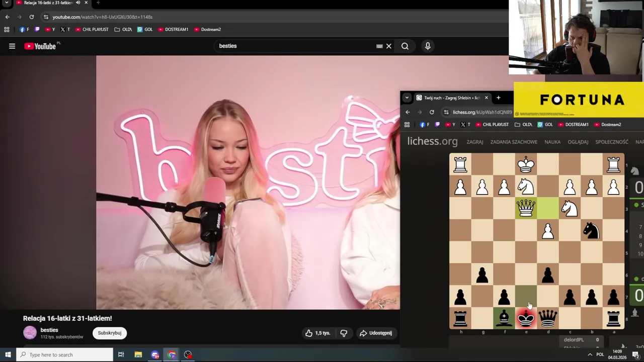Open Task View on the taskbar
Viewport: 644px width, 362px height.
tap(121, 355)
